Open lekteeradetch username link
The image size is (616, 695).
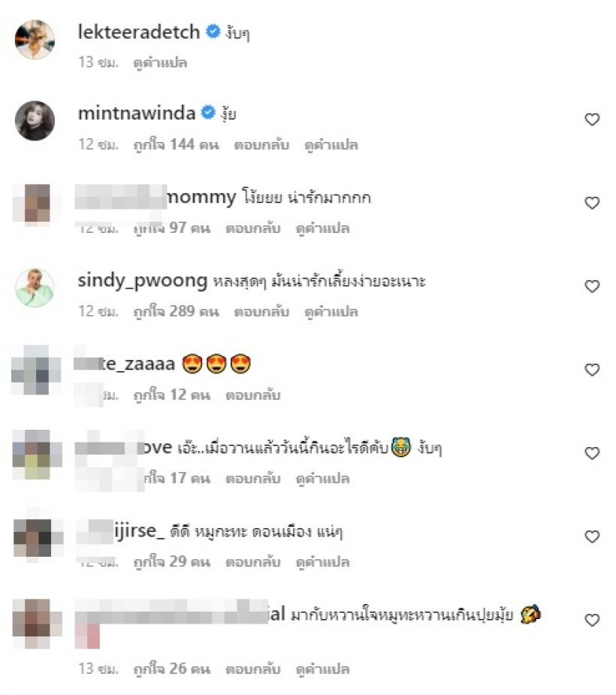(x=139, y=32)
